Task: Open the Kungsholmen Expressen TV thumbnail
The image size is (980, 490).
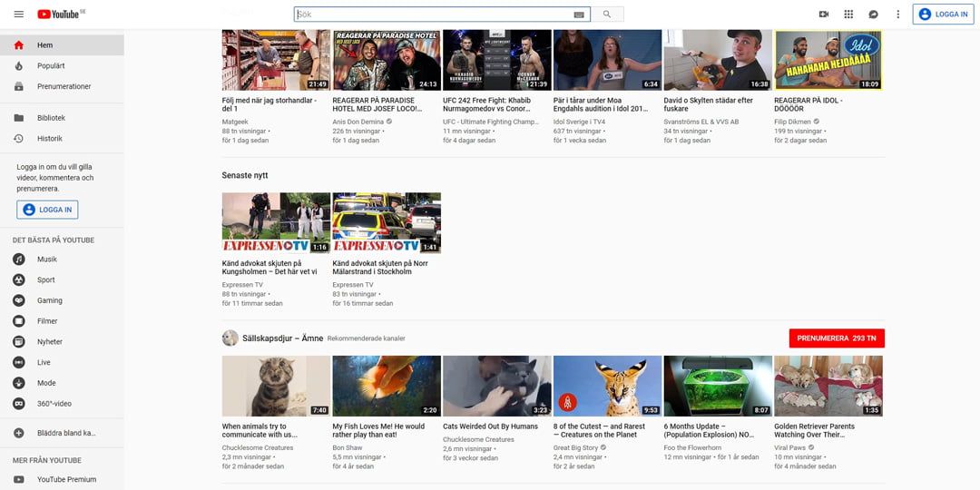Action: [x=276, y=222]
